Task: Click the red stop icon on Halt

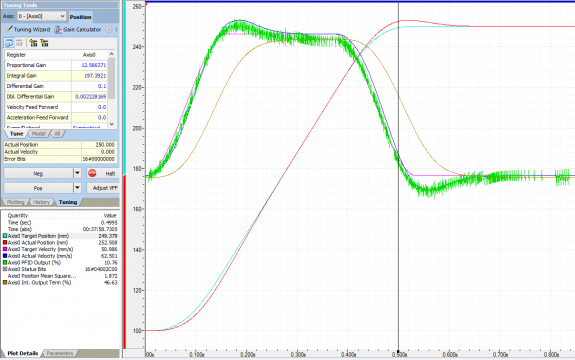Action: click(92, 173)
